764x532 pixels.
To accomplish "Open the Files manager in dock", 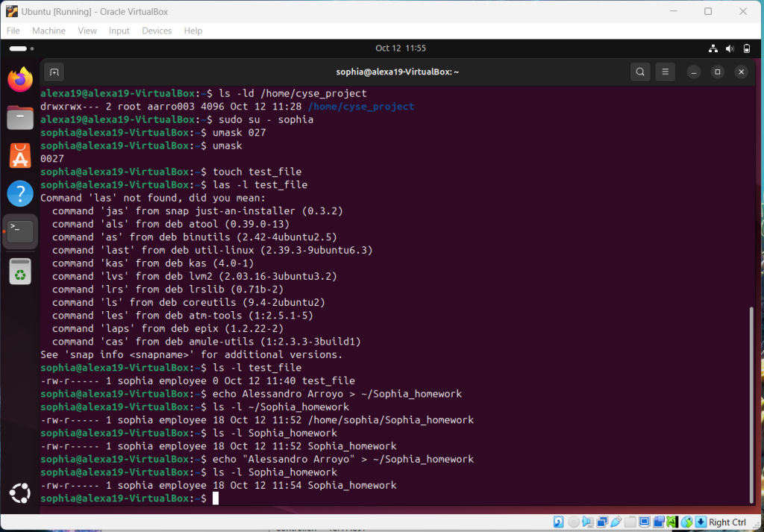I will pyautogui.click(x=20, y=117).
